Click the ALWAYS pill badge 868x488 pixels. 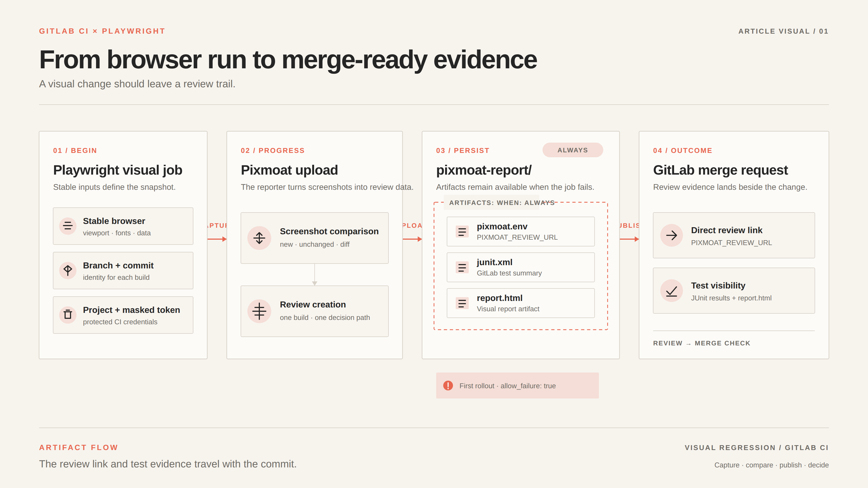[573, 150]
